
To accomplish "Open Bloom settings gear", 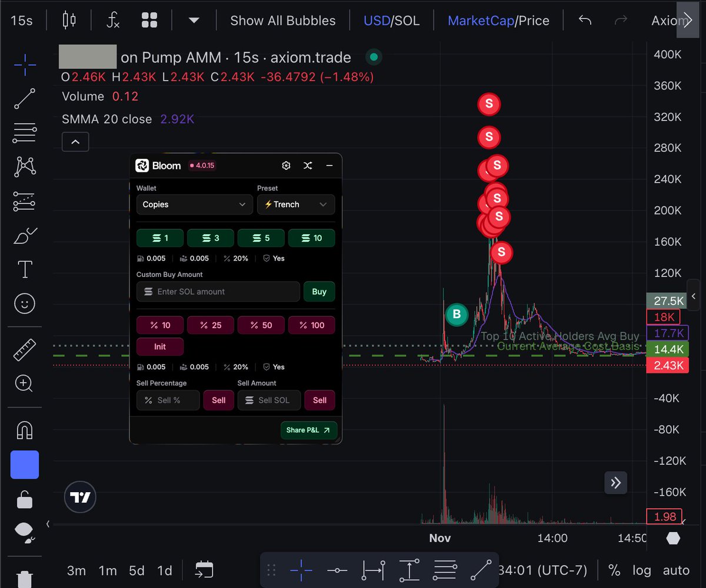I will coord(286,166).
